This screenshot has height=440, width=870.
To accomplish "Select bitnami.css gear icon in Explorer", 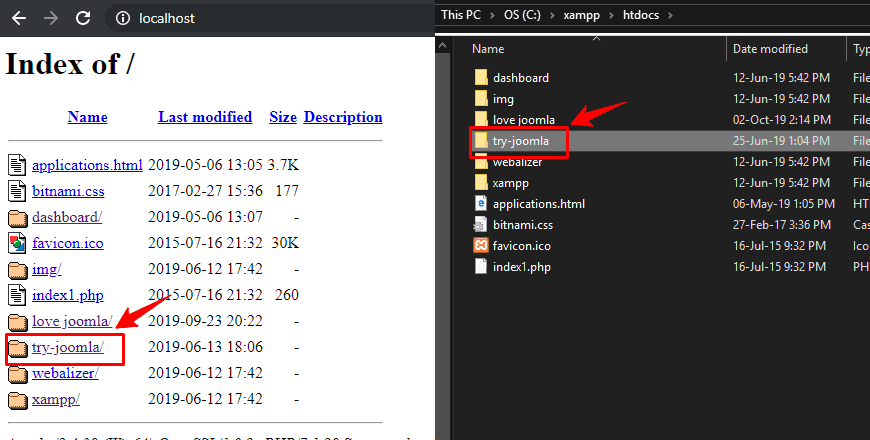I will tap(480, 225).
